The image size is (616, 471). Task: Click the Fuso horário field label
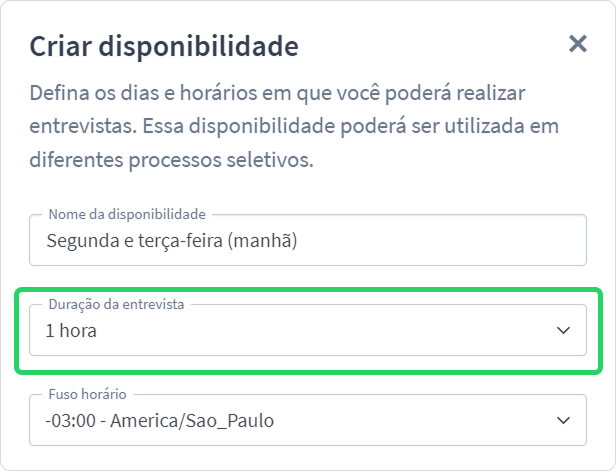87,394
